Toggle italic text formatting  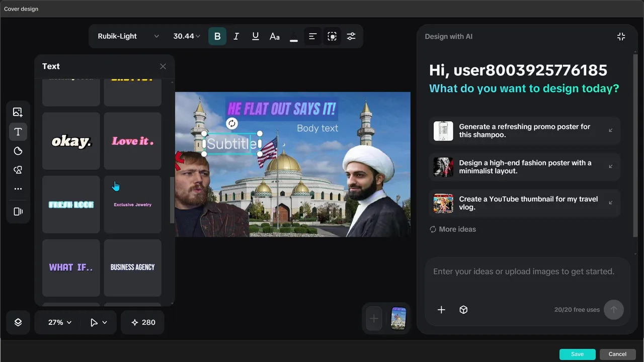(236, 36)
